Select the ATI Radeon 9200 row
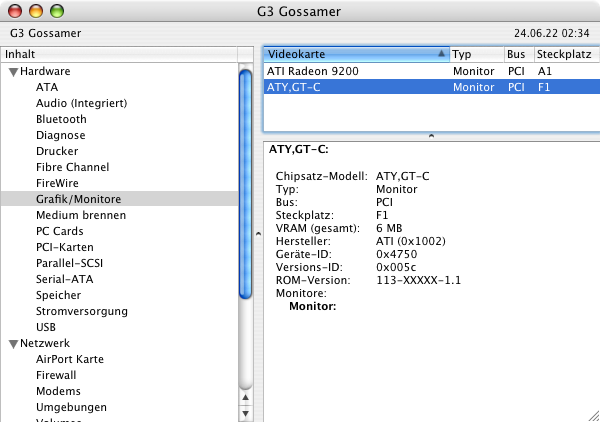This screenshot has height=422, width=600. [x=432, y=71]
